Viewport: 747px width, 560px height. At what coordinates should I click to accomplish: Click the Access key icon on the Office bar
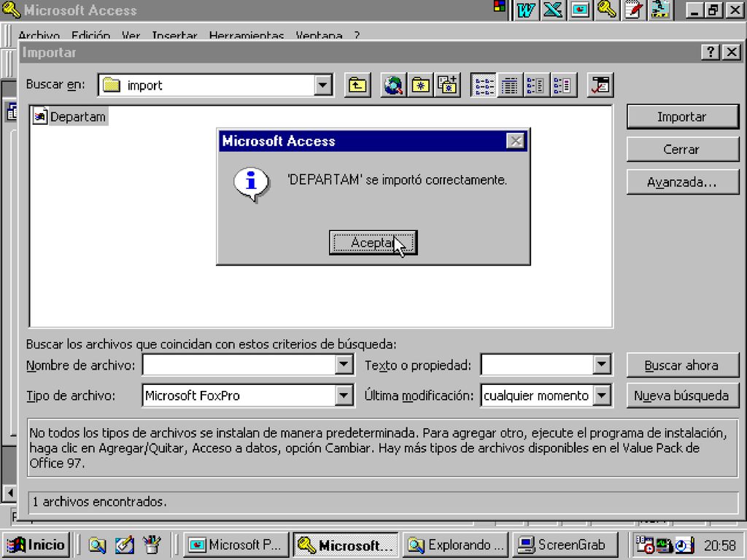coord(607,10)
